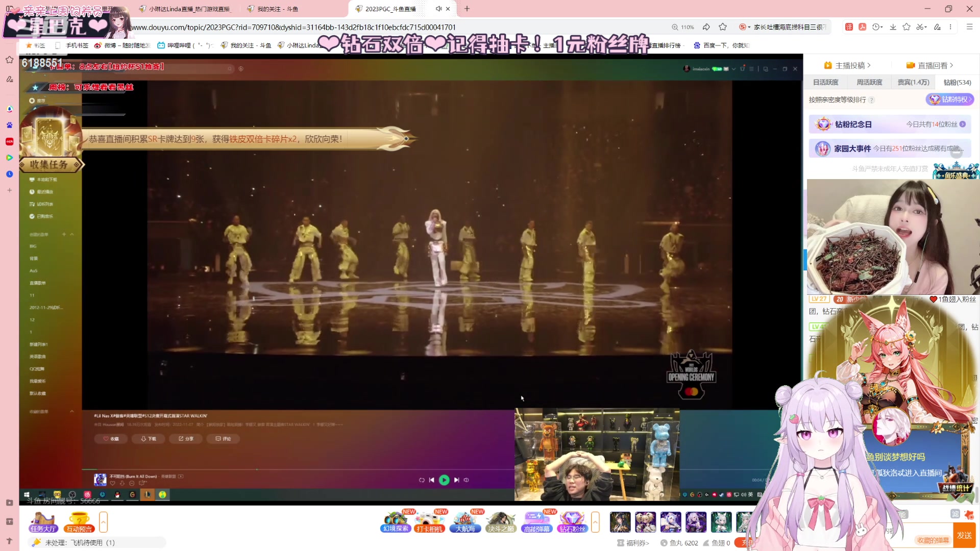This screenshot has height=551, width=980.
Task: Bookmark this page with the address bar star
Action: 723,27
